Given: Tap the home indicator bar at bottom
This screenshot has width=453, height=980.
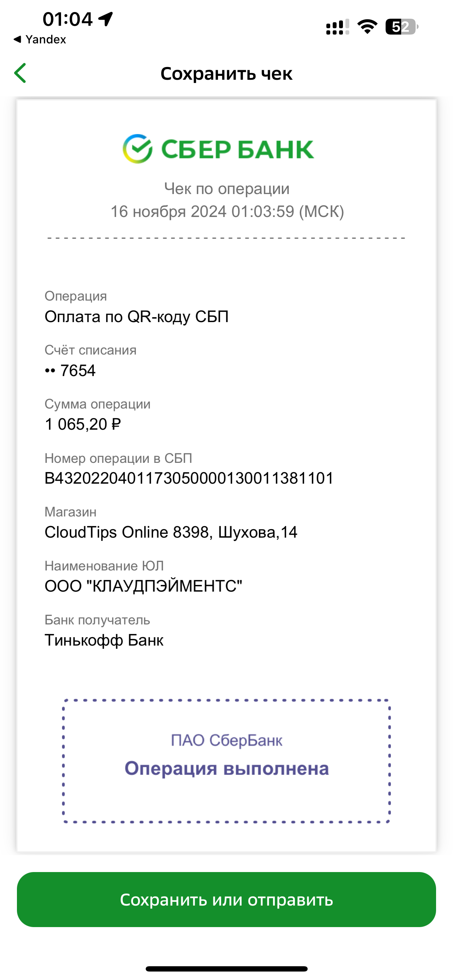Looking at the screenshot, I should [x=226, y=969].
